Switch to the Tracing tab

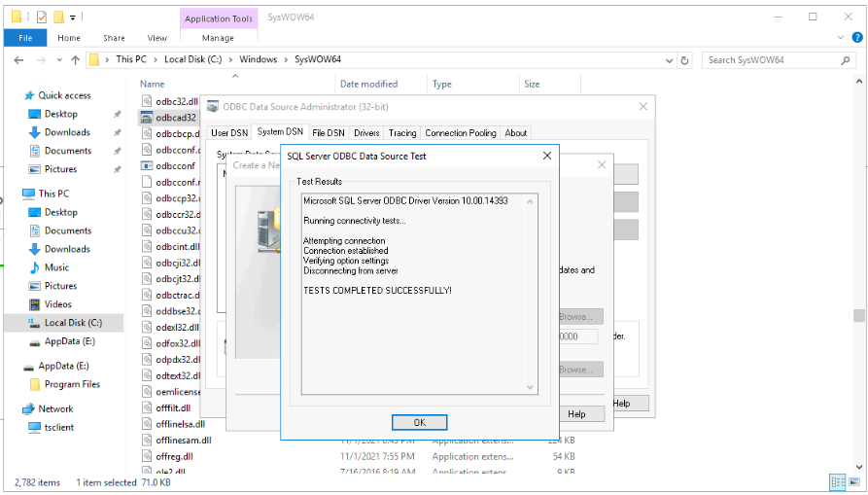coord(402,133)
